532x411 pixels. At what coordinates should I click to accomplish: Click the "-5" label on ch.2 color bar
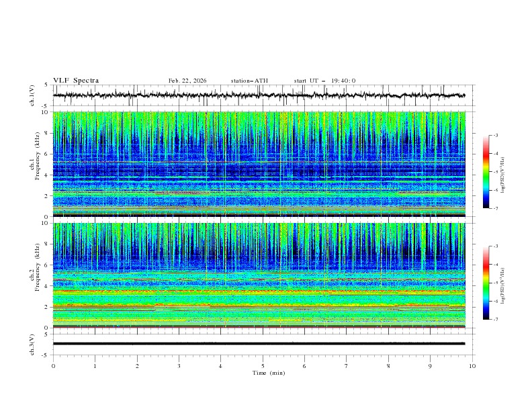coord(495,283)
